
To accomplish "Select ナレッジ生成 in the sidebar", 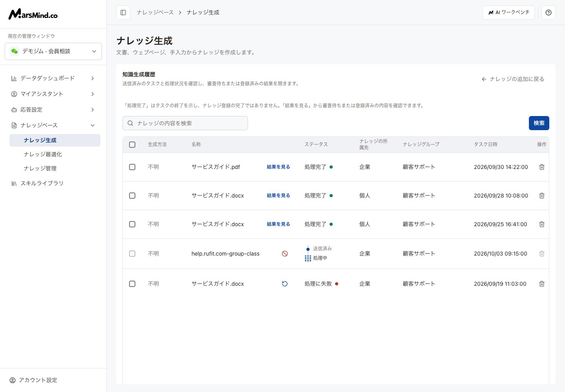I will coord(55,140).
